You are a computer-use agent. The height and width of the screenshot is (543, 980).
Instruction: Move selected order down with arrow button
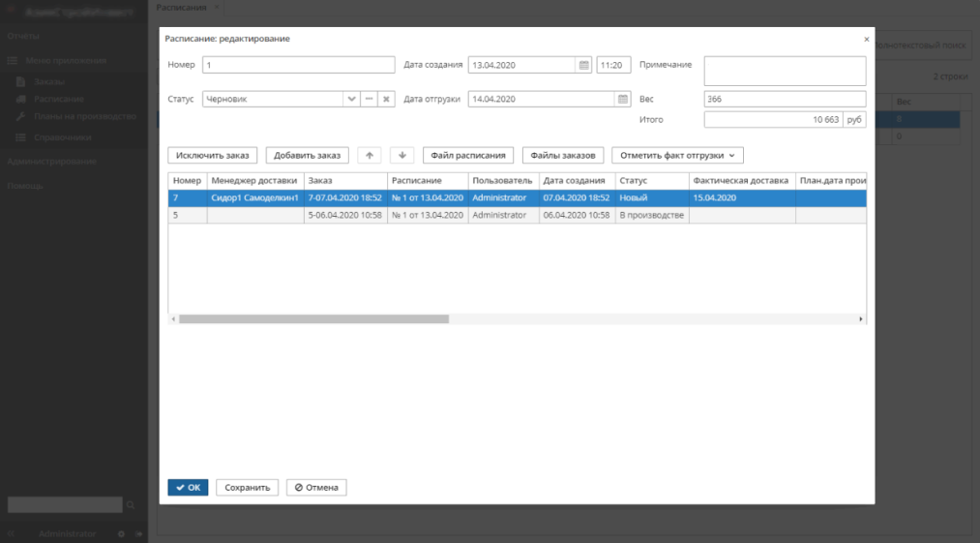(x=401, y=155)
